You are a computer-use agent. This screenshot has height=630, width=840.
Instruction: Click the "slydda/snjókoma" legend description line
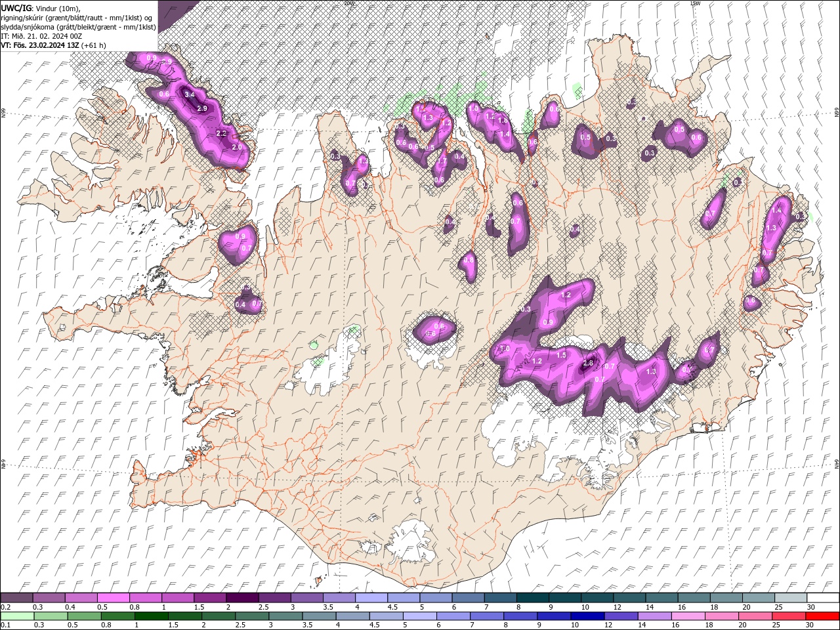(78, 27)
